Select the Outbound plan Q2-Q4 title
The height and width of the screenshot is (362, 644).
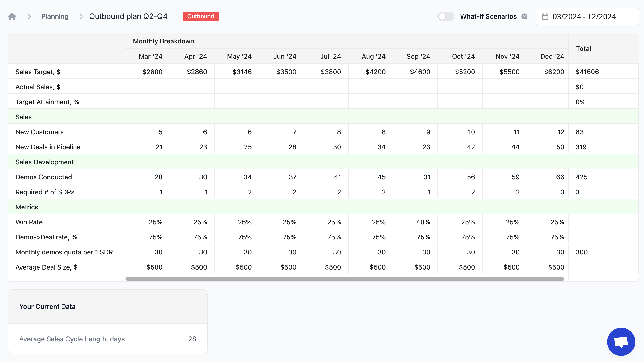(x=129, y=16)
